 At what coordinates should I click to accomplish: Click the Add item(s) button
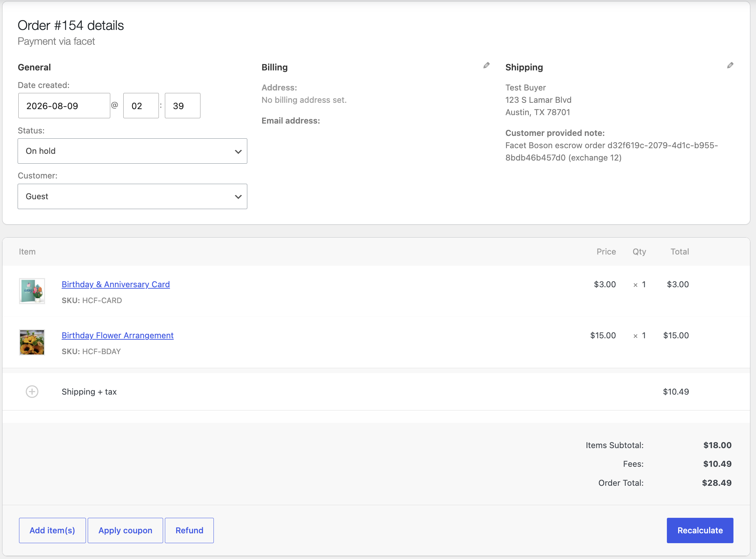[52, 530]
